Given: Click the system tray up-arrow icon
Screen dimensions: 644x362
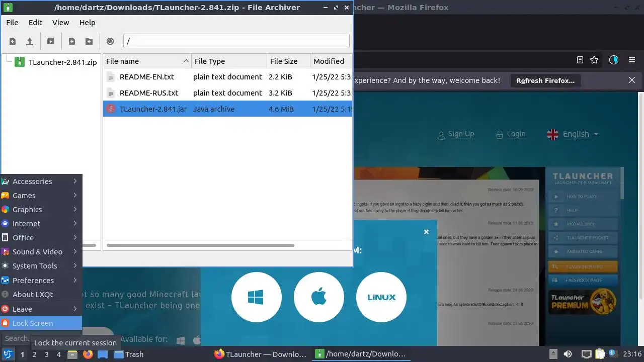Looking at the screenshot, I should click(553, 354).
